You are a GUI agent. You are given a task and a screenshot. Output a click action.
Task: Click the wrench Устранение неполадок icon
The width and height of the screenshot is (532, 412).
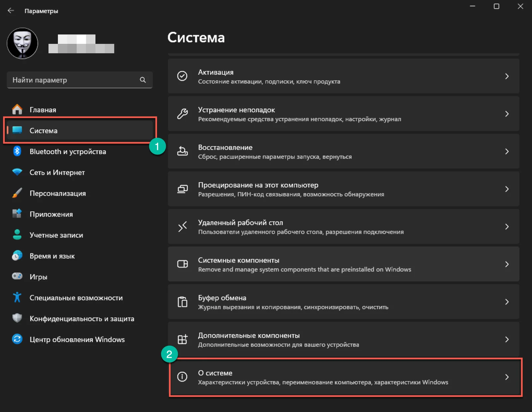[x=182, y=114]
